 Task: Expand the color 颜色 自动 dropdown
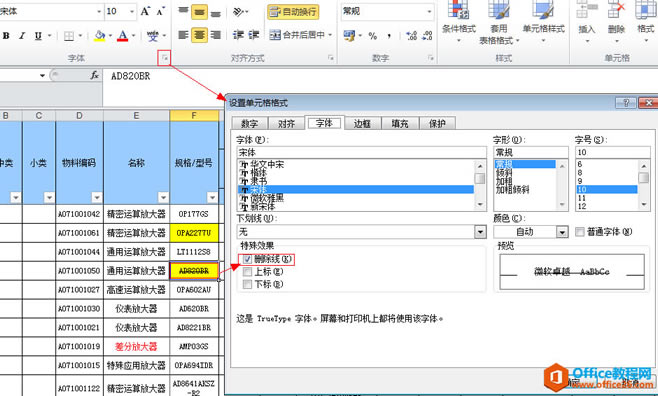[x=562, y=232]
